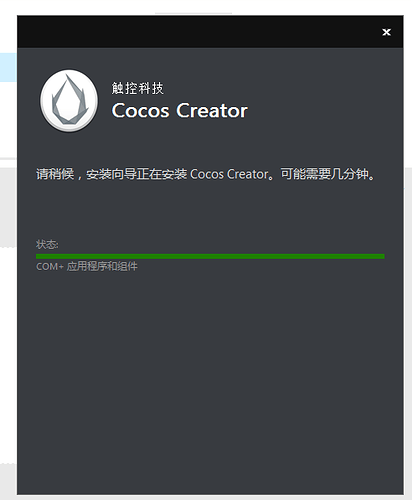Click the 触控科技 company name

pyautogui.click(x=137, y=88)
